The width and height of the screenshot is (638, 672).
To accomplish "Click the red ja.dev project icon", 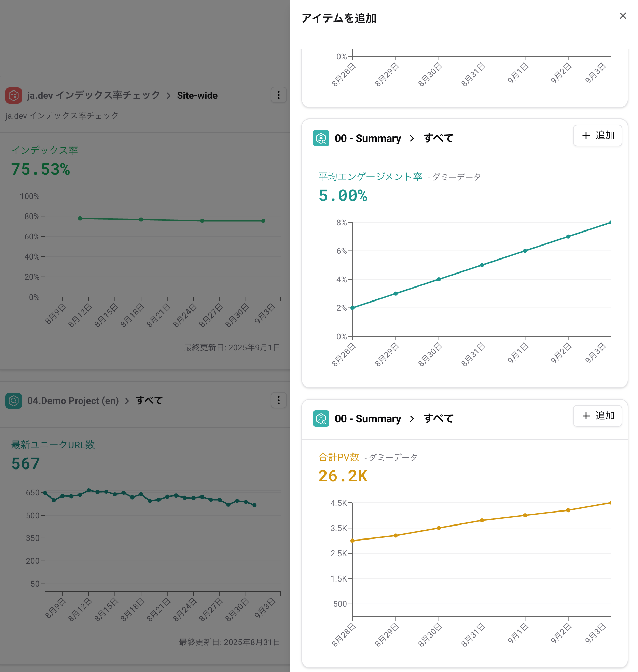I will 14,96.
